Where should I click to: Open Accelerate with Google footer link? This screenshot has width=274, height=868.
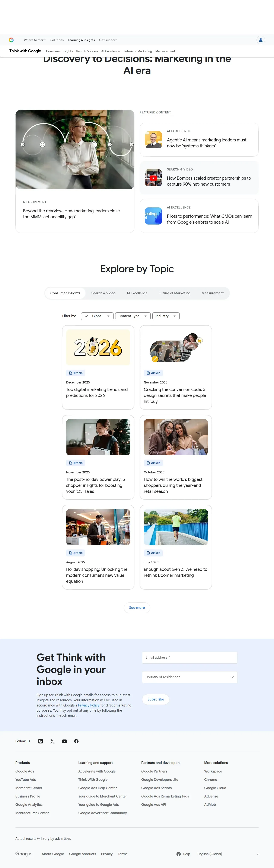pyautogui.click(x=97, y=771)
